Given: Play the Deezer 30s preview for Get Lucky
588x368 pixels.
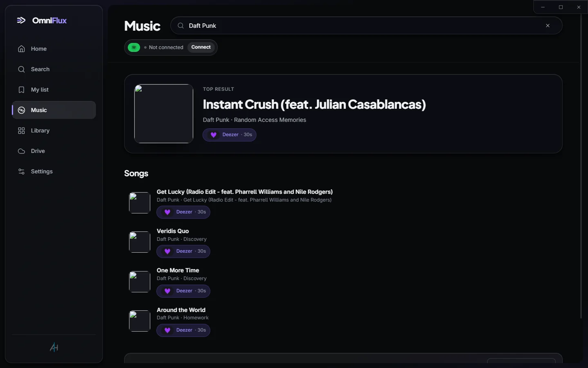Looking at the screenshot, I should coord(183,212).
